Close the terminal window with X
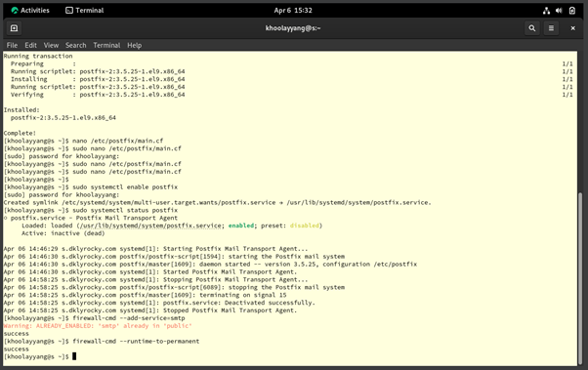This screenshot has height=370, width=588. 572,28
